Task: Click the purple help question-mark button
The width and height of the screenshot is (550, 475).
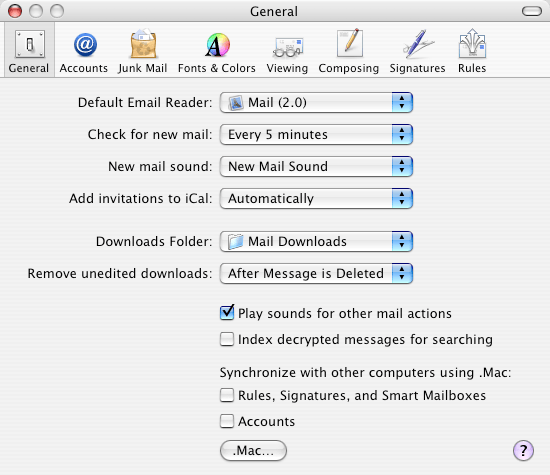Action: tap(523, 450)
